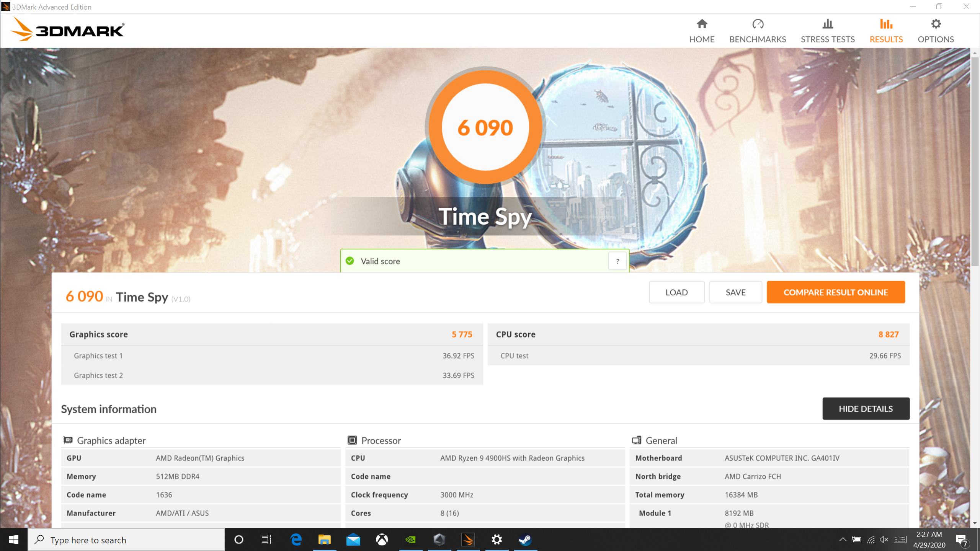
Task: Click the 29.66 FPS CPU test value
Action: pyautogui.click(x=885, y=355)
